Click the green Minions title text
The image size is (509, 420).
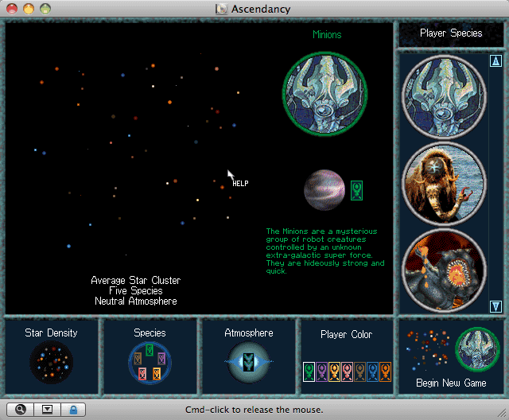pyautogui.click(x=327, y=34)
